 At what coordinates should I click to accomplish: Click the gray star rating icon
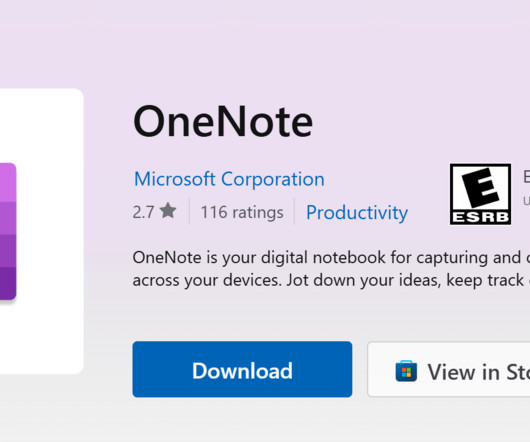click(168, 211)
